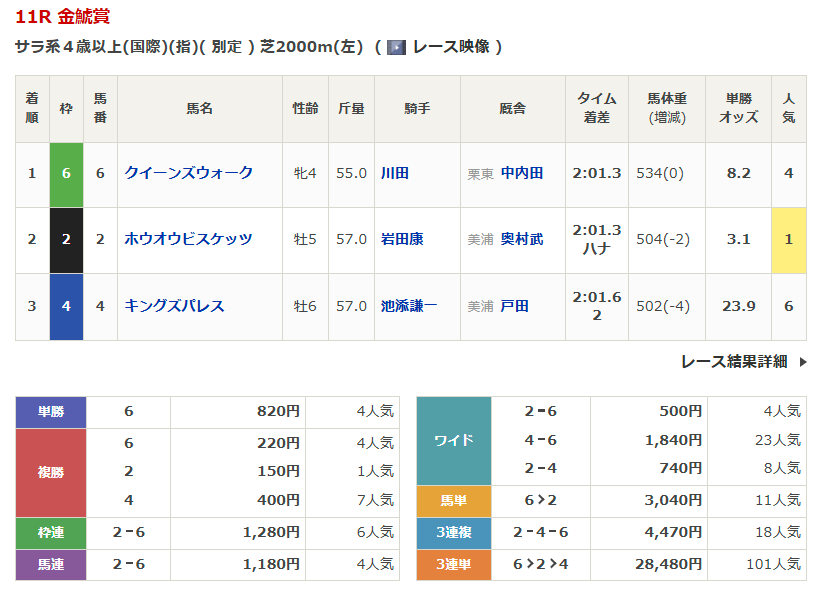Click the blue frame 4 cell

tap(66, 307)
